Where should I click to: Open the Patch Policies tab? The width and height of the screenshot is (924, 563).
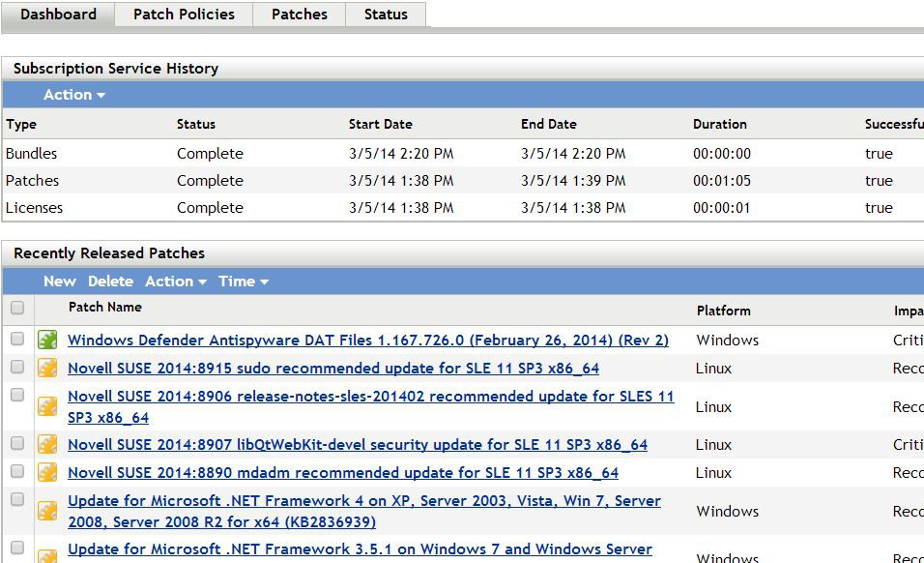tap(184, 15)
